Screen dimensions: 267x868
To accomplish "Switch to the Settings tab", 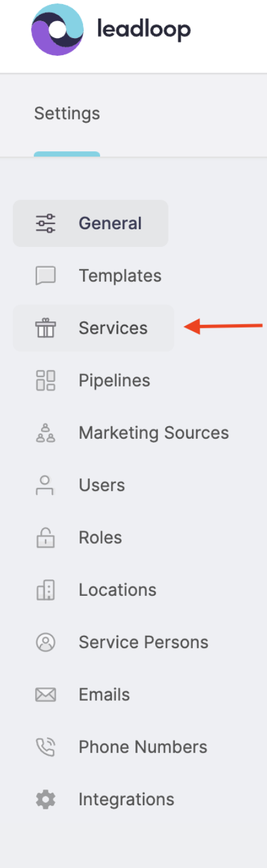I will (67, 113).
